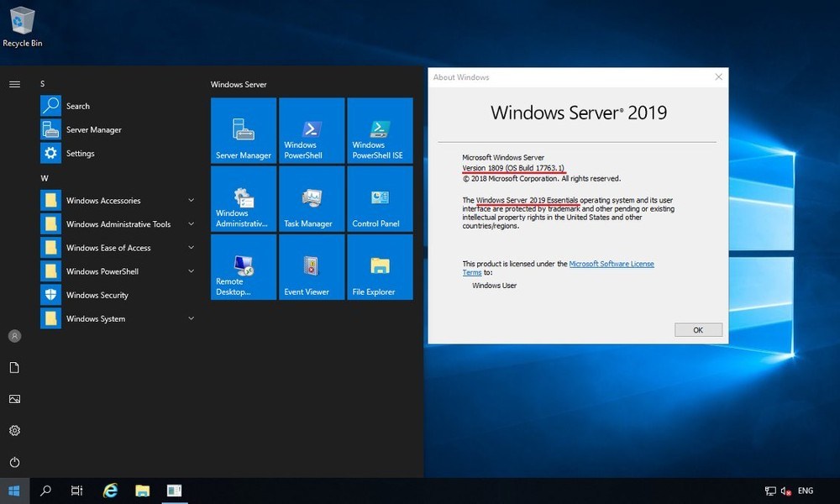The width and height of the screenshot is (840, 504).
Task: Open the Control Panel tile
Action: click(379, 199)
